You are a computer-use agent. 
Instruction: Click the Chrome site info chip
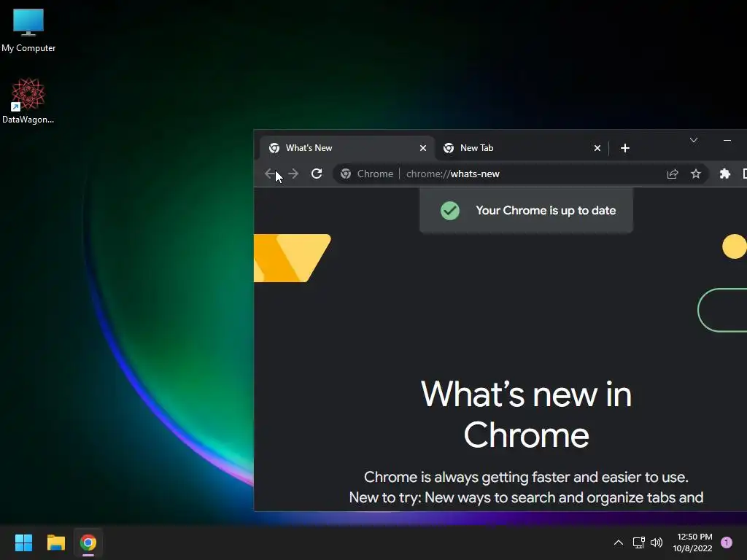pos(366,174)
